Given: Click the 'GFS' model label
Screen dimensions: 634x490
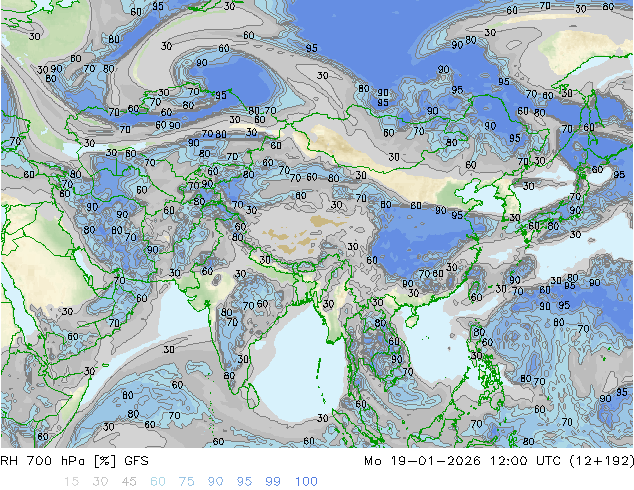Looking at the screenshot, I should [x=136, y=461].
